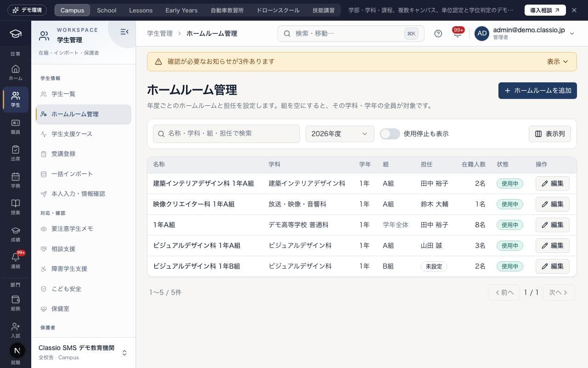Switch to the Early Years tab

tap(181, 10)
